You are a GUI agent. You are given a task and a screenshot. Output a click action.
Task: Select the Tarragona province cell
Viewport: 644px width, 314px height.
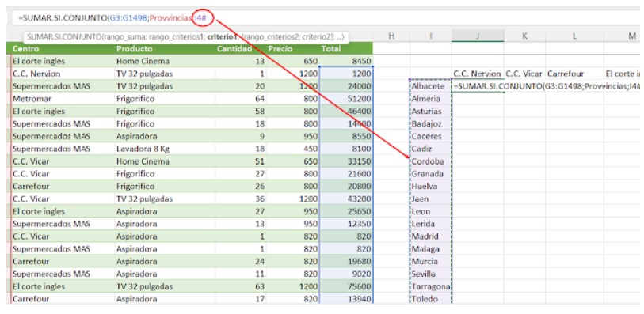coord(430,286)
